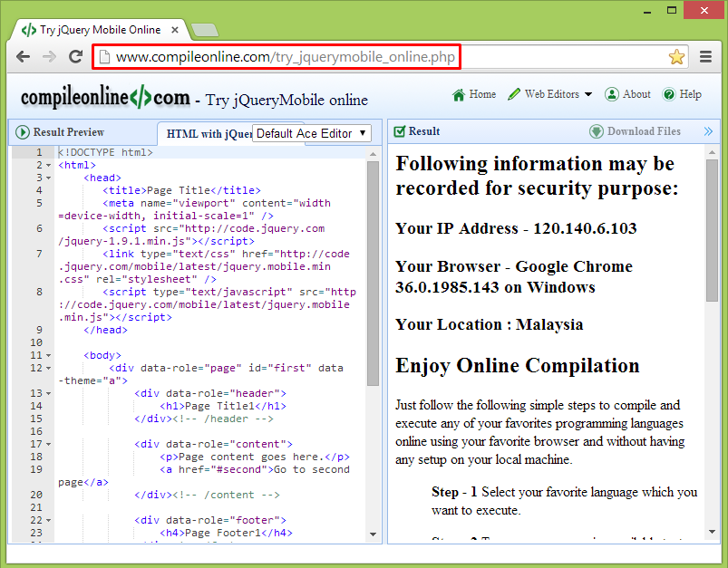728x568 pixels.
Task: Open the Help link
Action: (x=682, y=94)
